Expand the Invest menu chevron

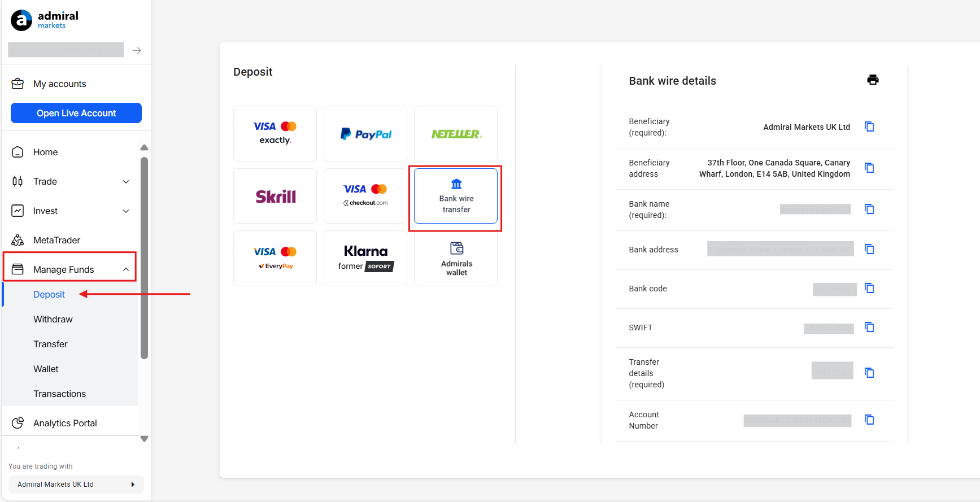pyautogui.click(x=126, y=211)
